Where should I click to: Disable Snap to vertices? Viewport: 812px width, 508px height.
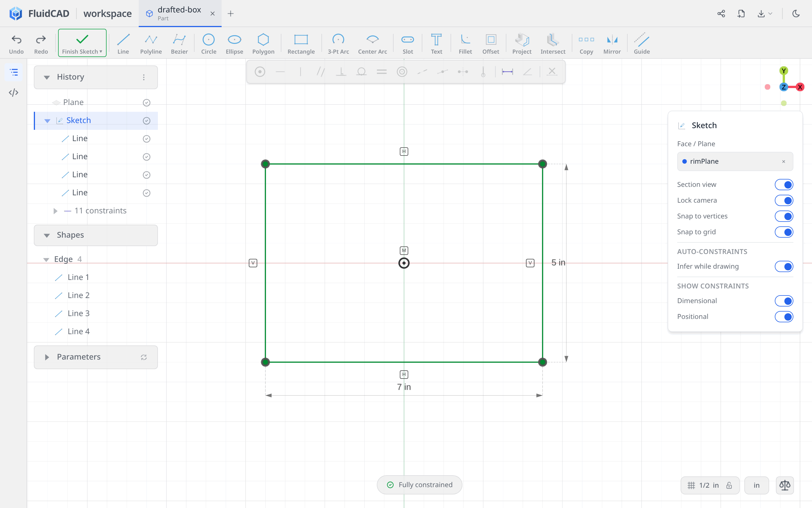784,216
